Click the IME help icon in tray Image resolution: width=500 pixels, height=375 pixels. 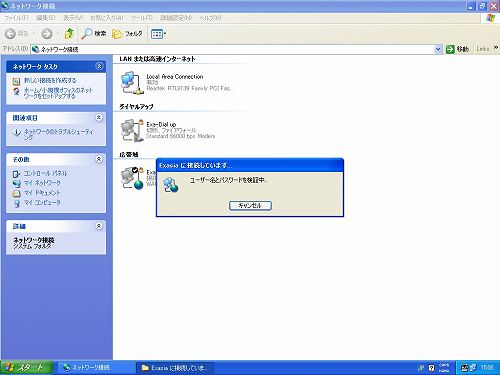pyautogui.click(x=432, y=368)
